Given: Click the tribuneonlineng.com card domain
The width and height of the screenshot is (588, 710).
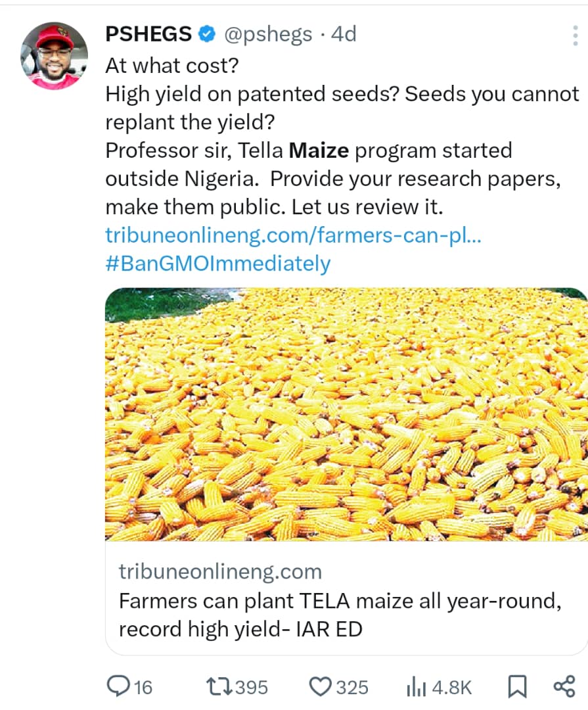Looking at the screenshot, I should point(220,572).
